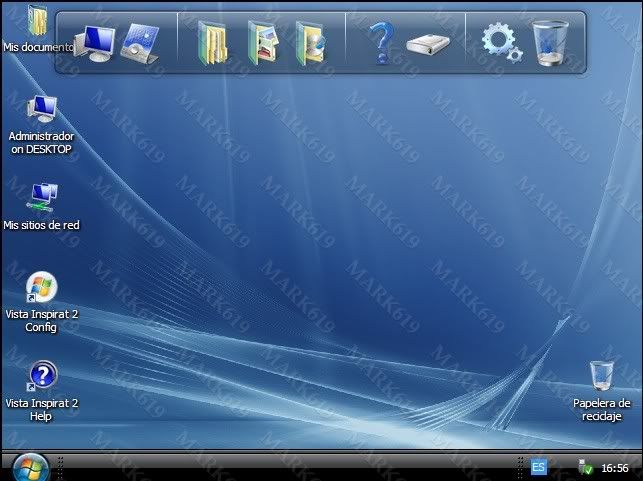This screenshot has height=481, width=643.
Task: Select Mis sitios de red icon
Action: [41, 207]
